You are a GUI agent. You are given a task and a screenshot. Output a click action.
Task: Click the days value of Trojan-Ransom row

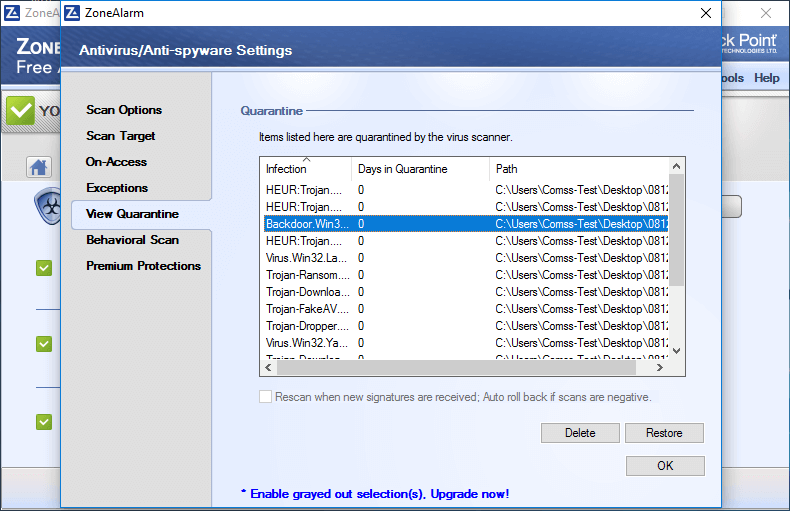[x=361, y=275]
